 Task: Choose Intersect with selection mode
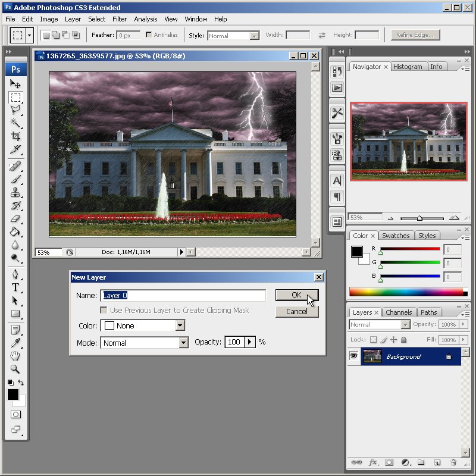pyautogui.click(x=76, y=35)
